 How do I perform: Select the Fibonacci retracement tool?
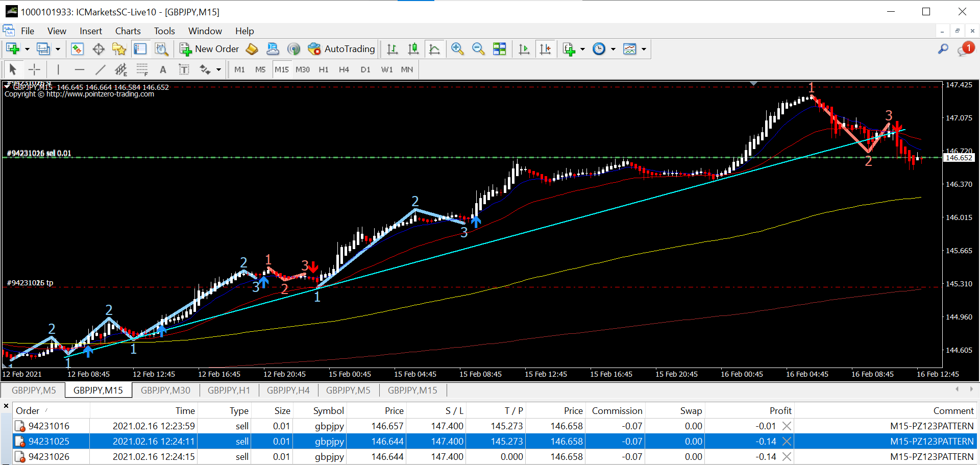click(x=142, y=69)
